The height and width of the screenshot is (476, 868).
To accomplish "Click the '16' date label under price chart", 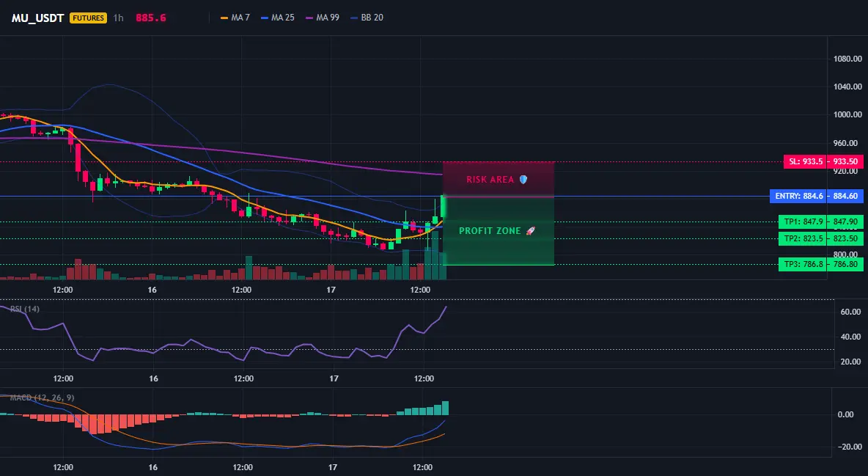I will [x=152, y=290].
